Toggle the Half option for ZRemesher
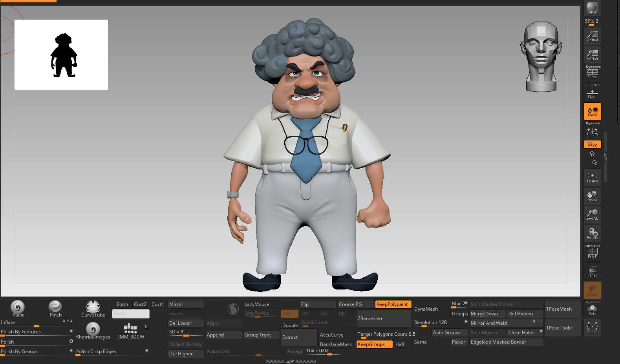Viewport: 620px width, 364px height. click(x=402, y=344)
